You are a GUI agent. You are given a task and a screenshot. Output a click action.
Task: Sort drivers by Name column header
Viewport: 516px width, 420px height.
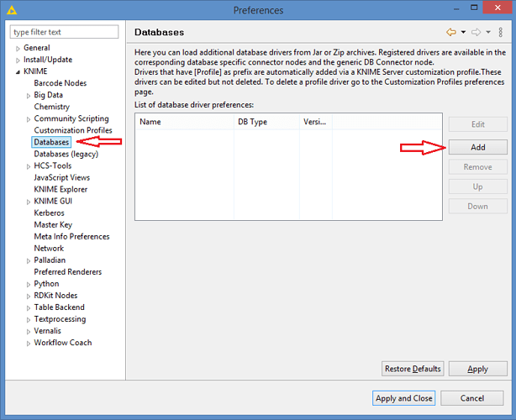pos(185,122)
